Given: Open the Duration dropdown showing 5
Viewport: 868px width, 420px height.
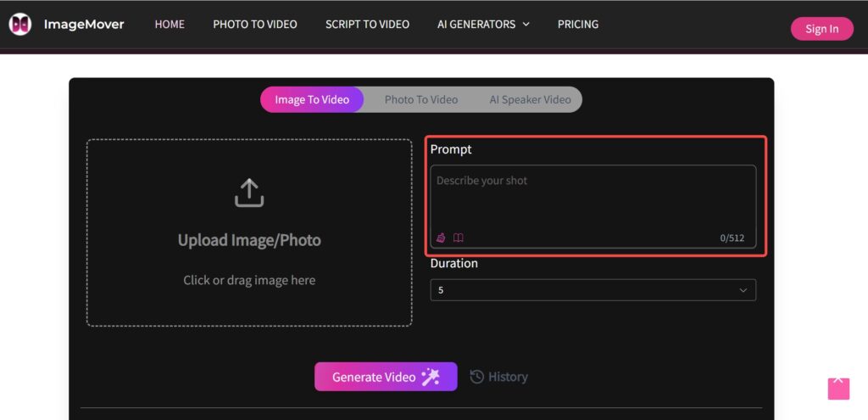Looking at the screenshot, I should [x=593, y=290].
